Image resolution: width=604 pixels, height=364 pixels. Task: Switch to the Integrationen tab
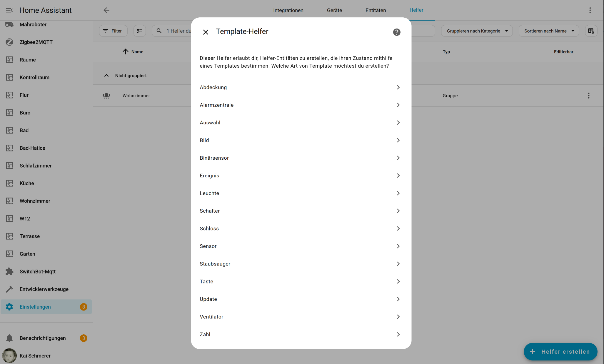288,10
